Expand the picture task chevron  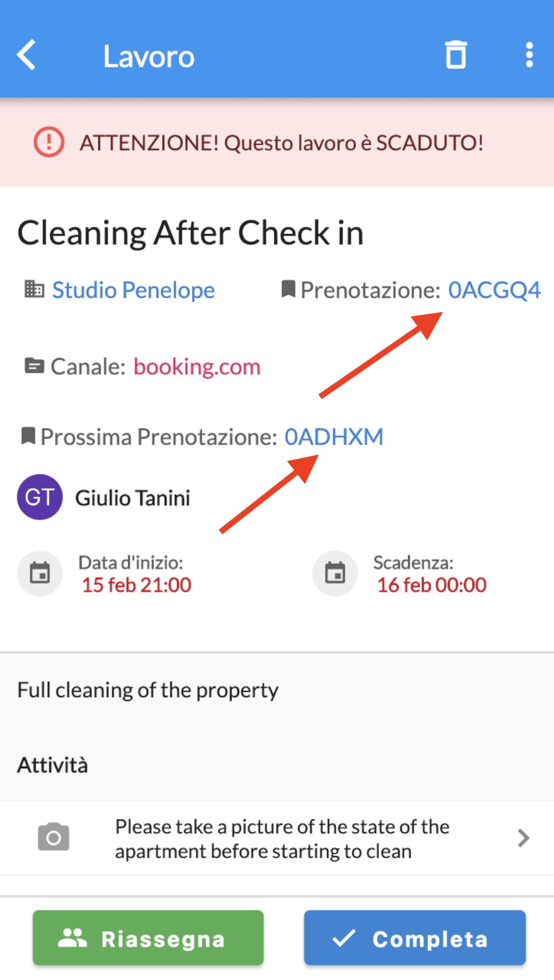[523, 838]
